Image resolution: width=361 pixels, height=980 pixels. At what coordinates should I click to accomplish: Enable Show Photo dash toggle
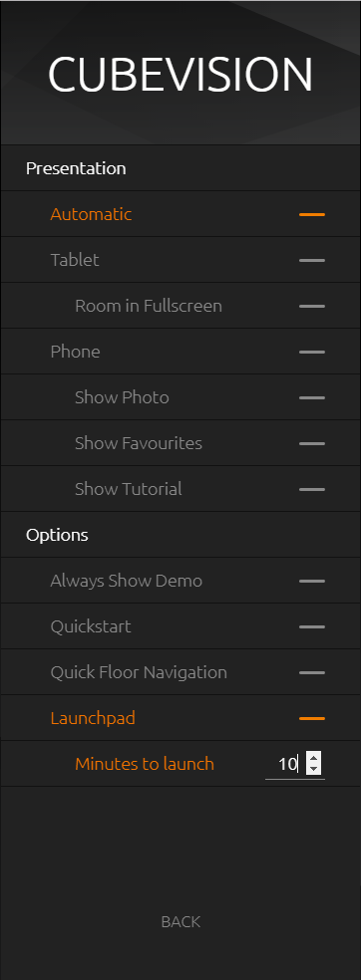coord(311,397)
